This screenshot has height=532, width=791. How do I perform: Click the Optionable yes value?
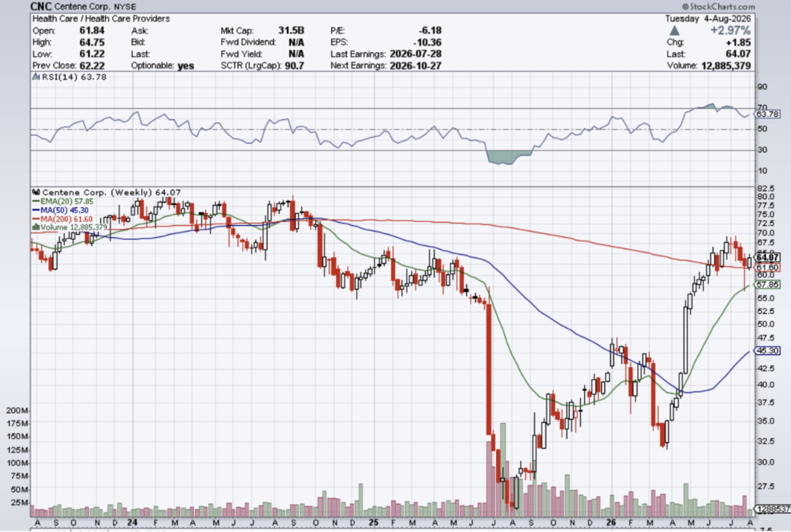[186, 66]
